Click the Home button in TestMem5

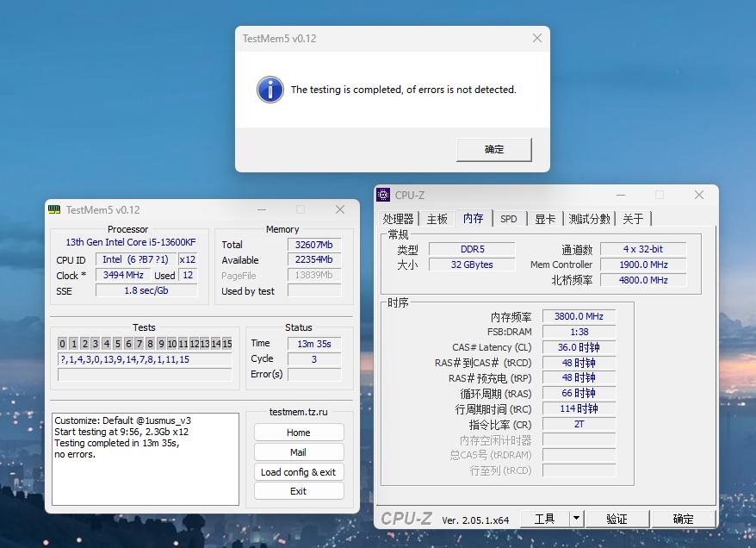[298, 432]
